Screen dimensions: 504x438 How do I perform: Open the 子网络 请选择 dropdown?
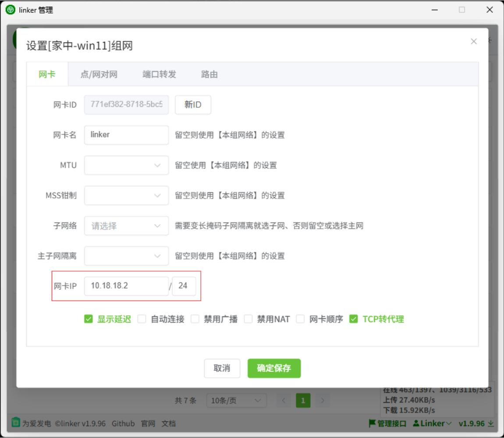coord(126,226)
